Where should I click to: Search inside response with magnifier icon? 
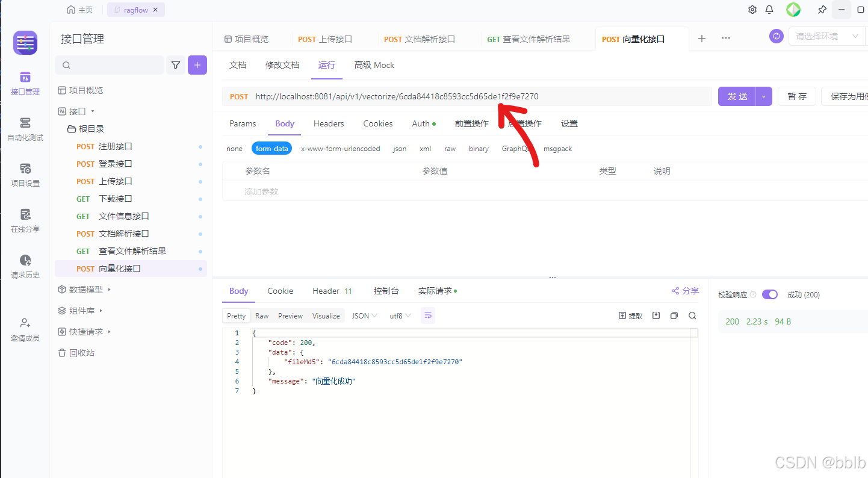(692, 315)
